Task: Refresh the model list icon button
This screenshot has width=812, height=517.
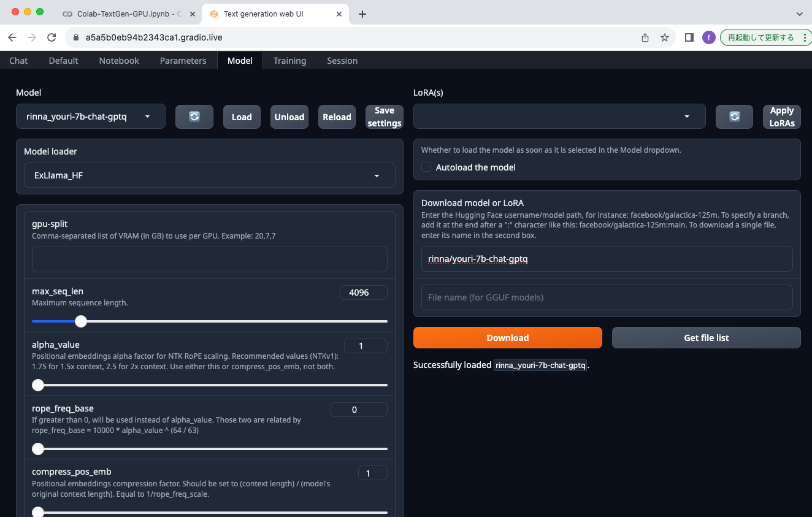Action: point(194,117)
